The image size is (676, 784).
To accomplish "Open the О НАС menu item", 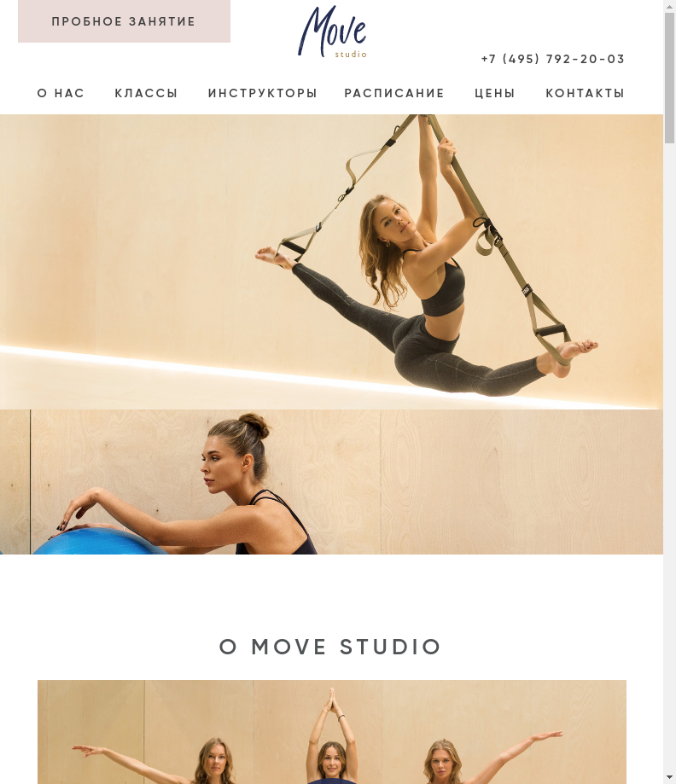I will coord(61,93).
